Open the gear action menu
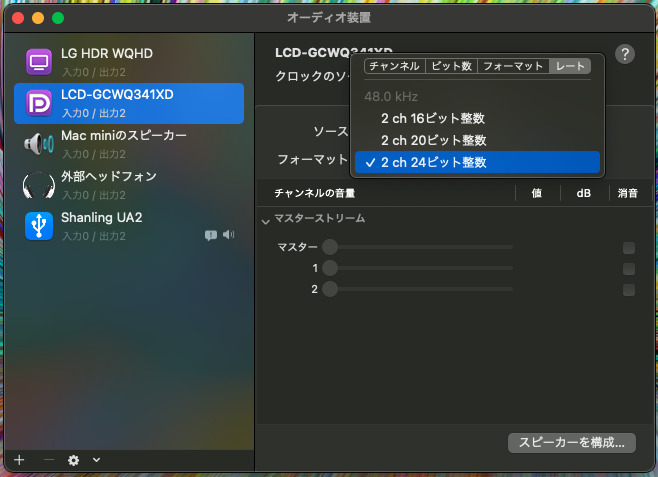Screen dimensions: 658x477 73,460
